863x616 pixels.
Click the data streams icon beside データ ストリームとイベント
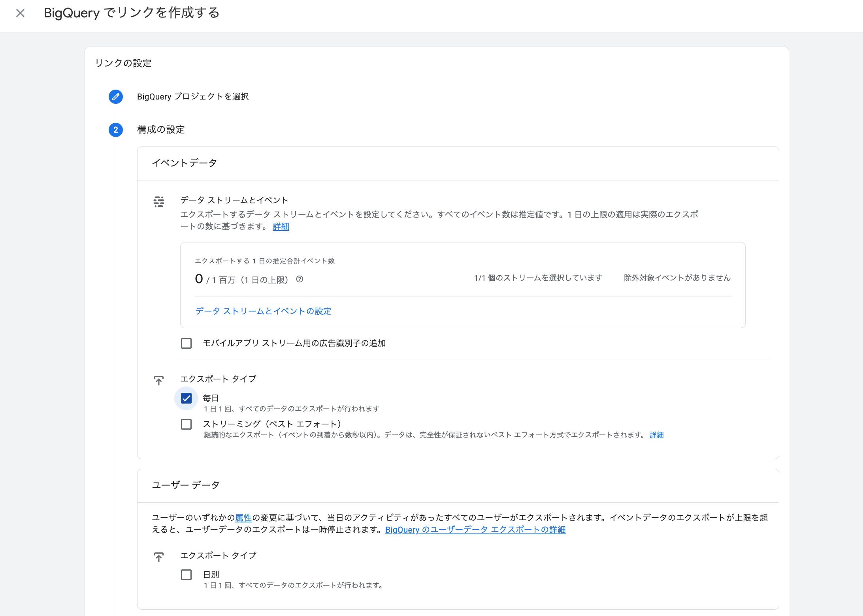point(159,202)
